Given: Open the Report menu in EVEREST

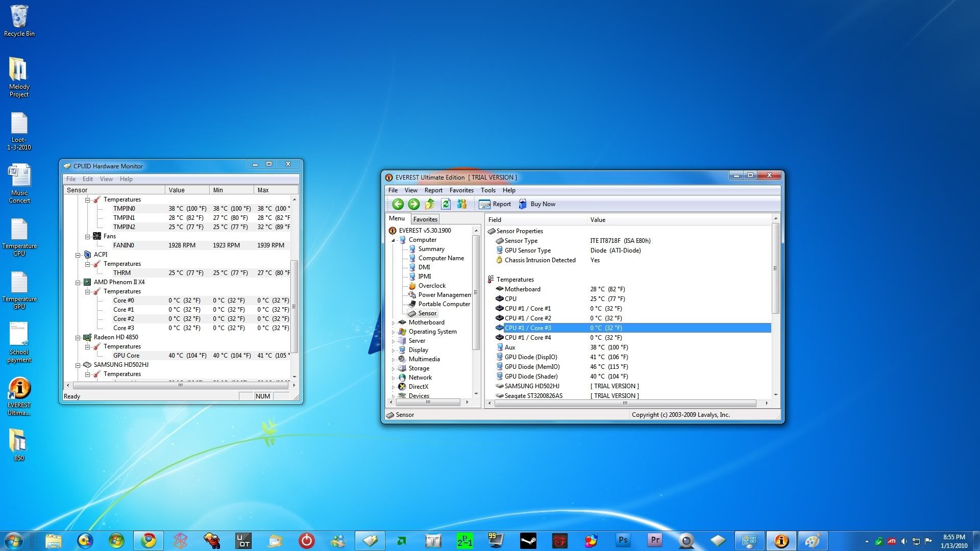Looking at the screenshot, I should coord(433,190).
